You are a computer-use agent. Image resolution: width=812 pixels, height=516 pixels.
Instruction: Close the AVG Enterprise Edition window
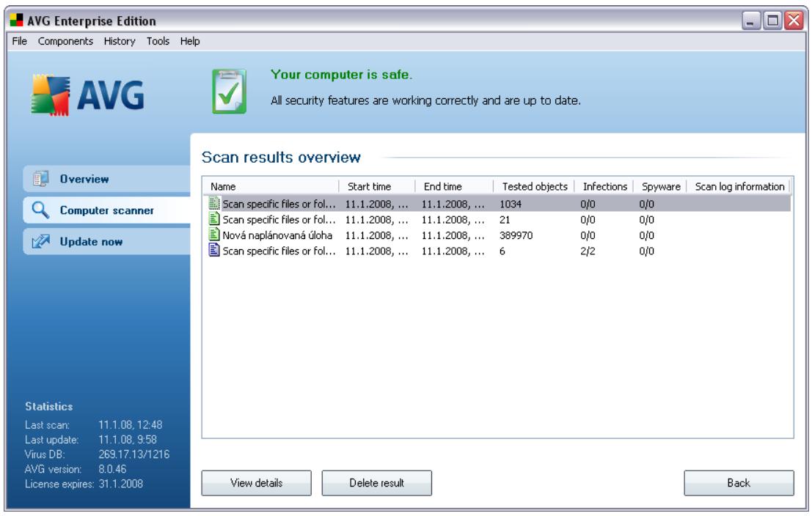coord(794,21)
